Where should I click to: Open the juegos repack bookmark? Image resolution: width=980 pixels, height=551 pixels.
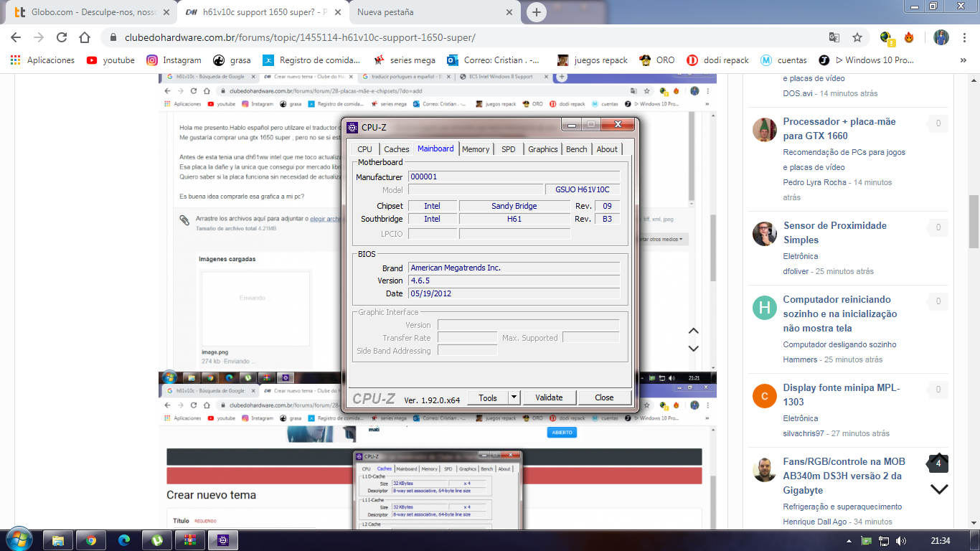(593, 60)
